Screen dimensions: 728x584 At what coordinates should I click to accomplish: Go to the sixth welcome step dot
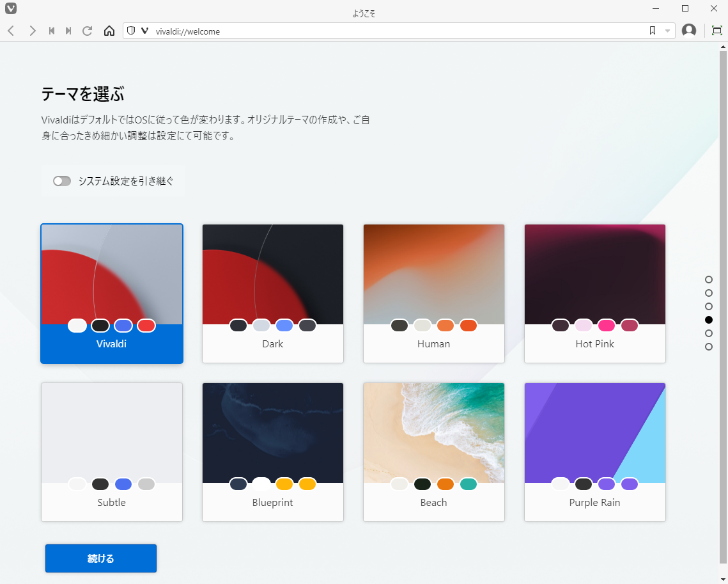[708, 347]
